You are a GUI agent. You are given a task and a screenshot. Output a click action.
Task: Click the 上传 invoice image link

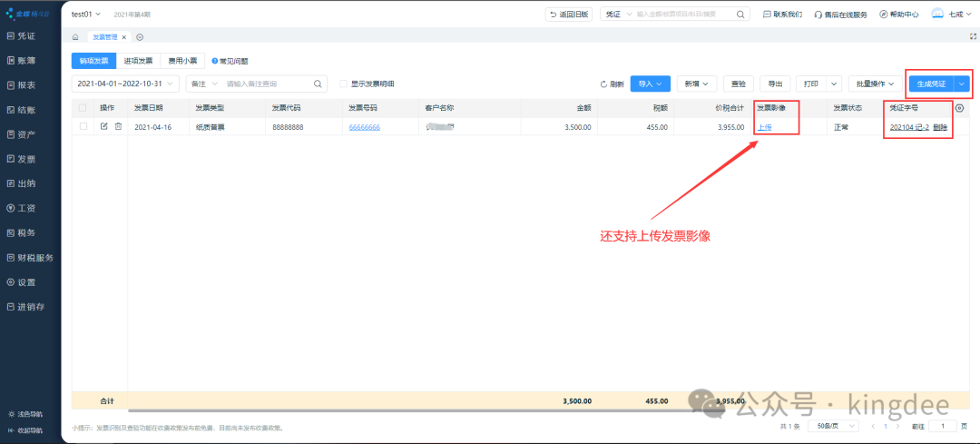(765, 127)
